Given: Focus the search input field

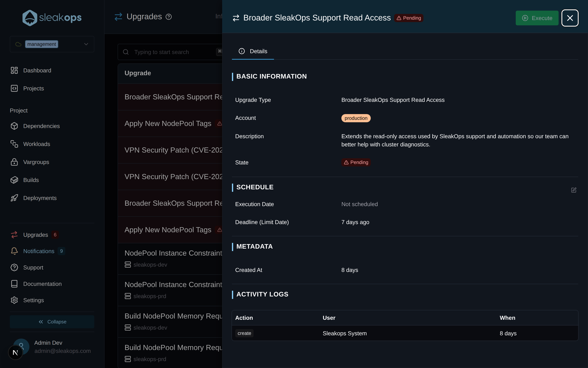Looking at the screenshot, I should (x=170, y=52).
